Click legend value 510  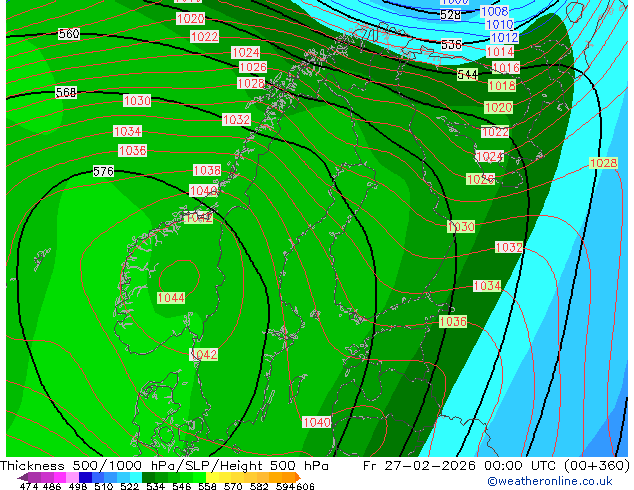104,486
